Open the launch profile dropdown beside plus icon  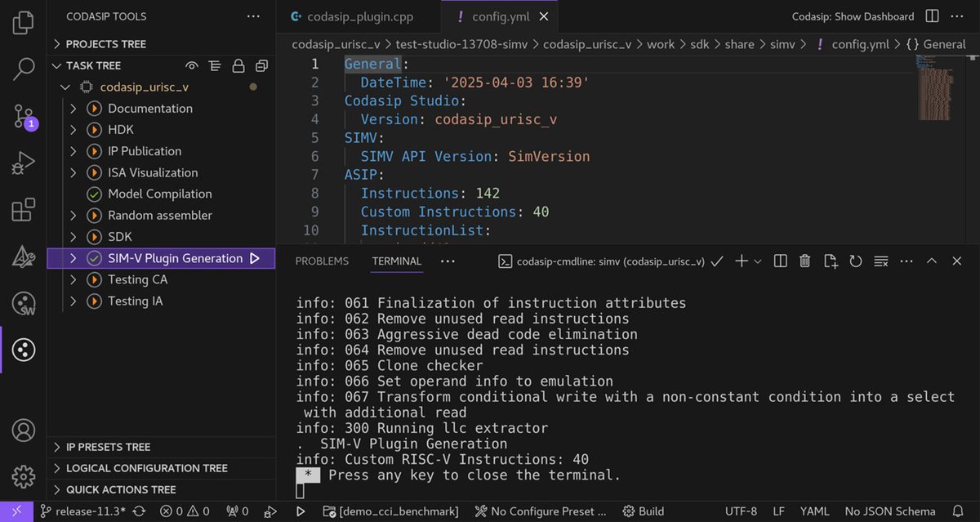(x=758, y=261)
